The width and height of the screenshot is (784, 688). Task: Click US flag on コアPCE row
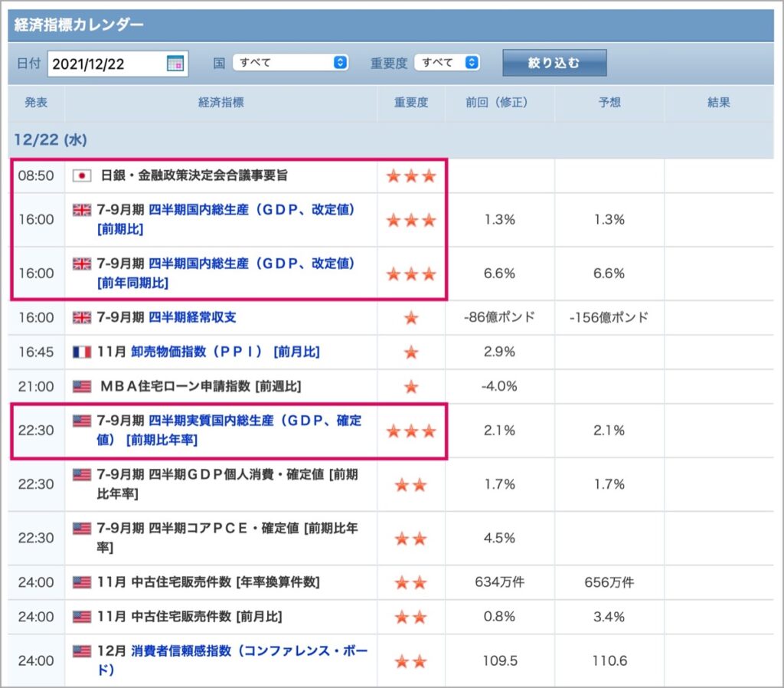(x=81, y=528)
